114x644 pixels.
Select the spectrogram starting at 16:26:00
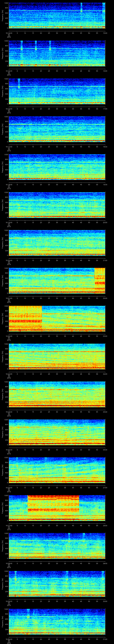[57, 470]
